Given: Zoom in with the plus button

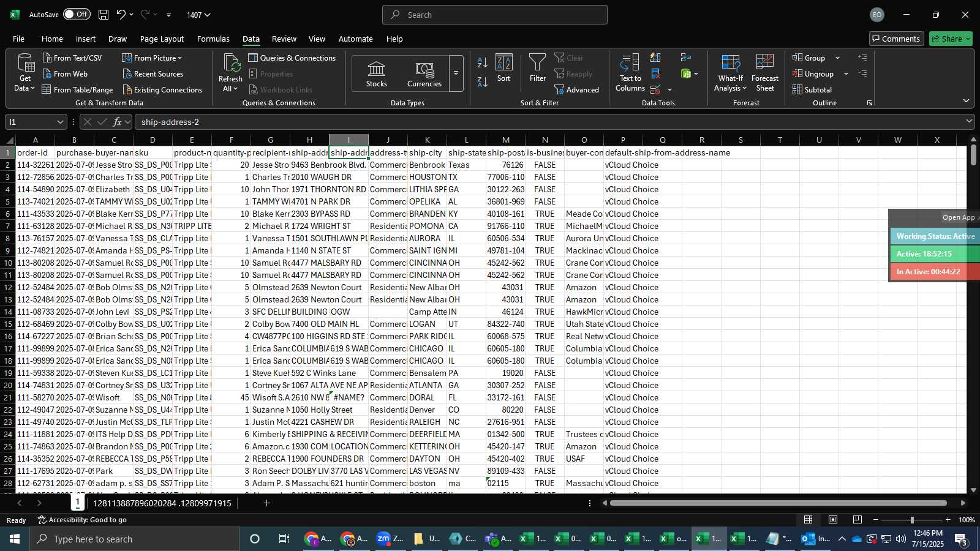Looking at the screenshot, I should coord(948,520).
